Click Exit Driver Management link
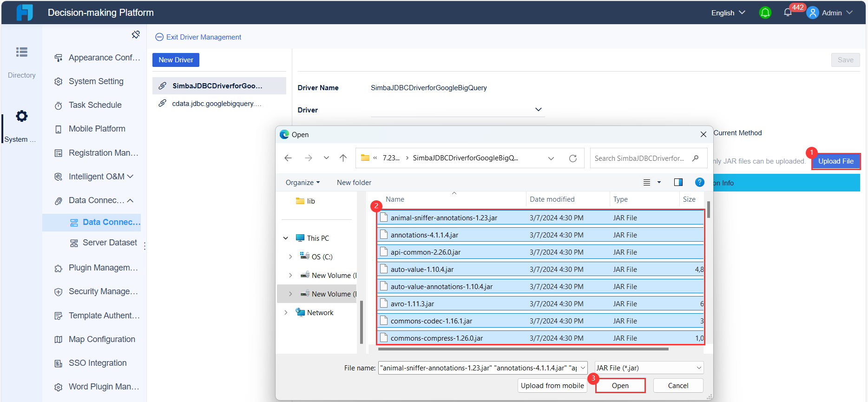The height and width of the screenshot is (402, 868). coord(198,37)
